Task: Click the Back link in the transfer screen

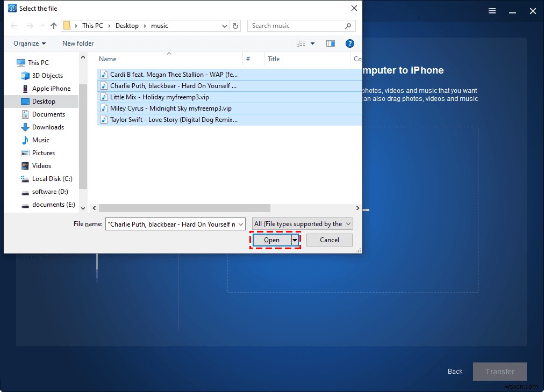Action: 454,371
